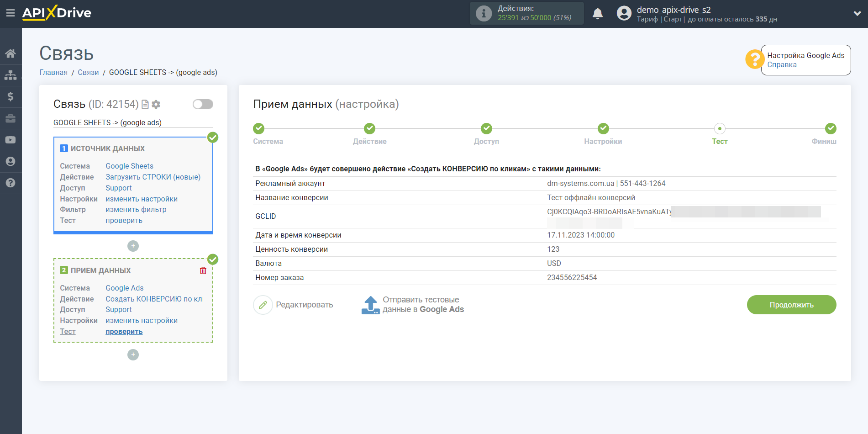Send test data to Google Ads
The image size is (868, 434).
pos(423,305)
